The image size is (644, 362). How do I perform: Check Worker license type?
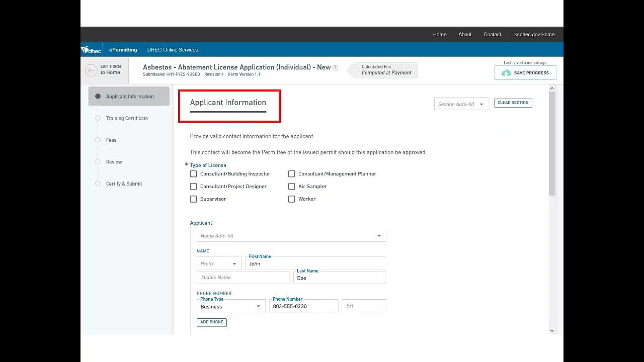291,199
